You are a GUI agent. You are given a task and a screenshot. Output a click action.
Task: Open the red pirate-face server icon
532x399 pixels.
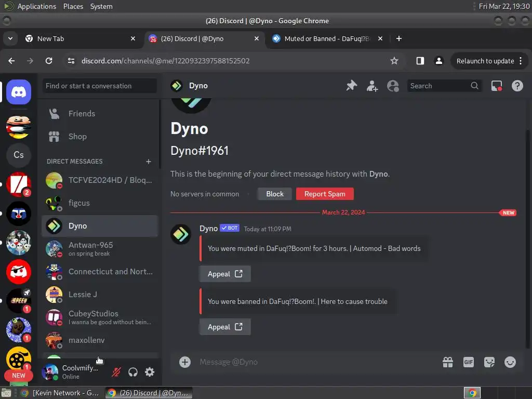(x=19, y=272)
